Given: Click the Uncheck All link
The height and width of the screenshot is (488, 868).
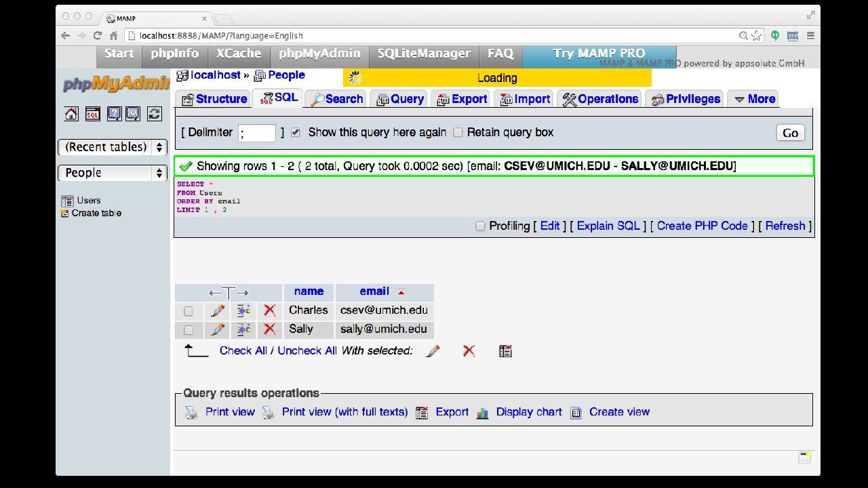Looking at the screenshot, I should (307, 351).
